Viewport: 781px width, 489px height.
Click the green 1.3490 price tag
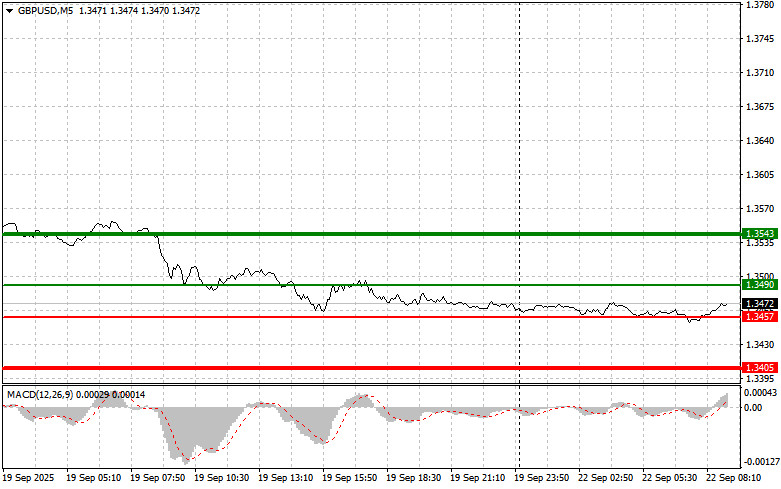[x=759, y=286]
